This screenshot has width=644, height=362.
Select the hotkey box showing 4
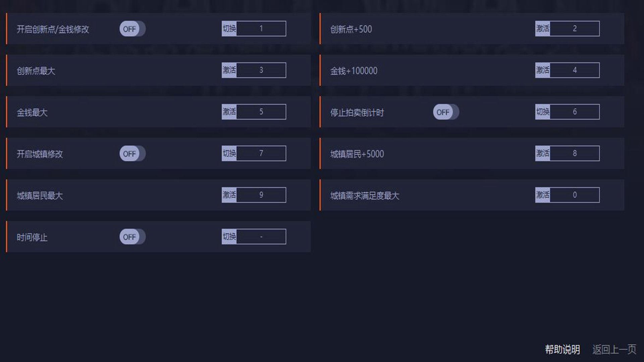(x=575, y=70)
